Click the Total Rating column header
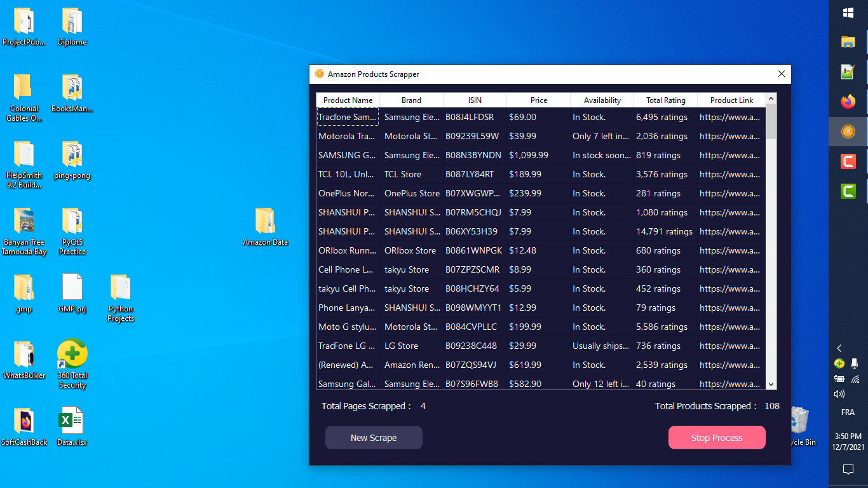The image size is (868, 488). click(x=666, y=100)
